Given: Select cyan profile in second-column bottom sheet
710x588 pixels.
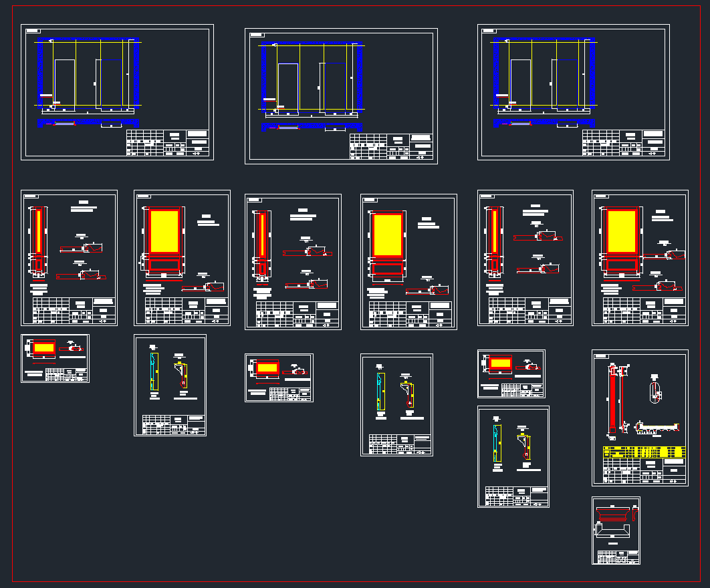Looking at the screenshot, I should point(153,373).
